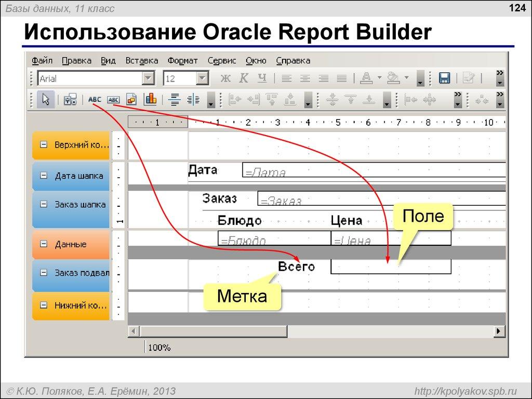Image resolution: width=532 pixels, height=399 pixels.
Task: Click the 100% zoom level indicator
Action: point(160,347)
